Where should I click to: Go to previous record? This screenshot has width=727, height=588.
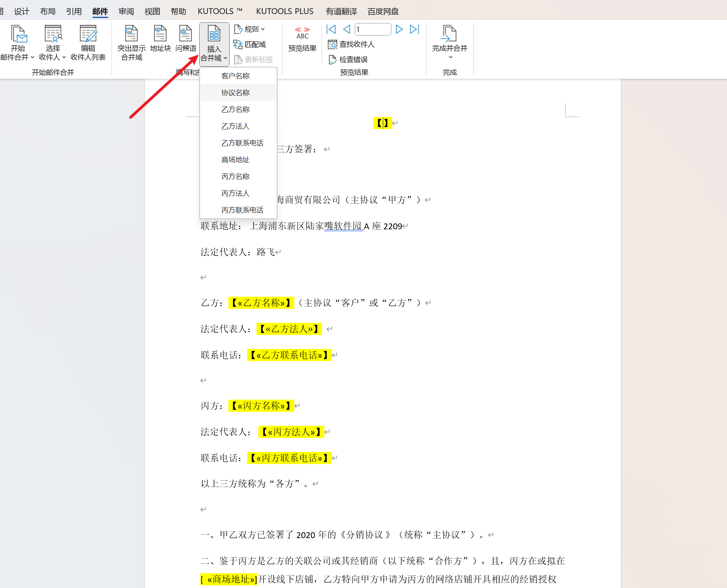tap(346, 29)
